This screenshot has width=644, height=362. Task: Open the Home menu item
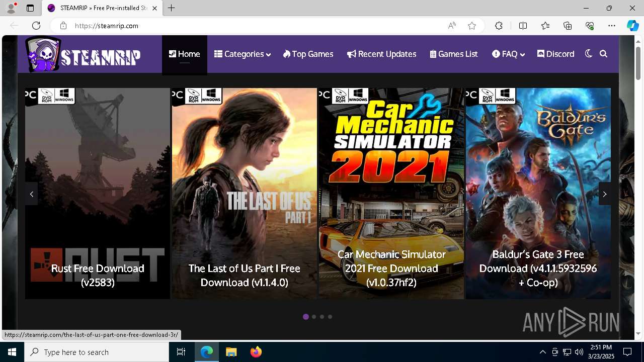pos(185,54)
